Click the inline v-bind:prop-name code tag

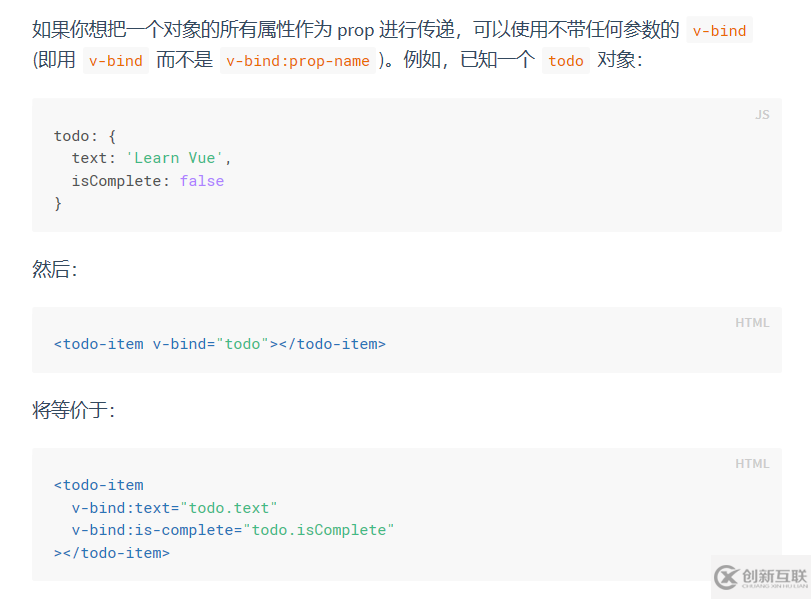click(297, 61)
